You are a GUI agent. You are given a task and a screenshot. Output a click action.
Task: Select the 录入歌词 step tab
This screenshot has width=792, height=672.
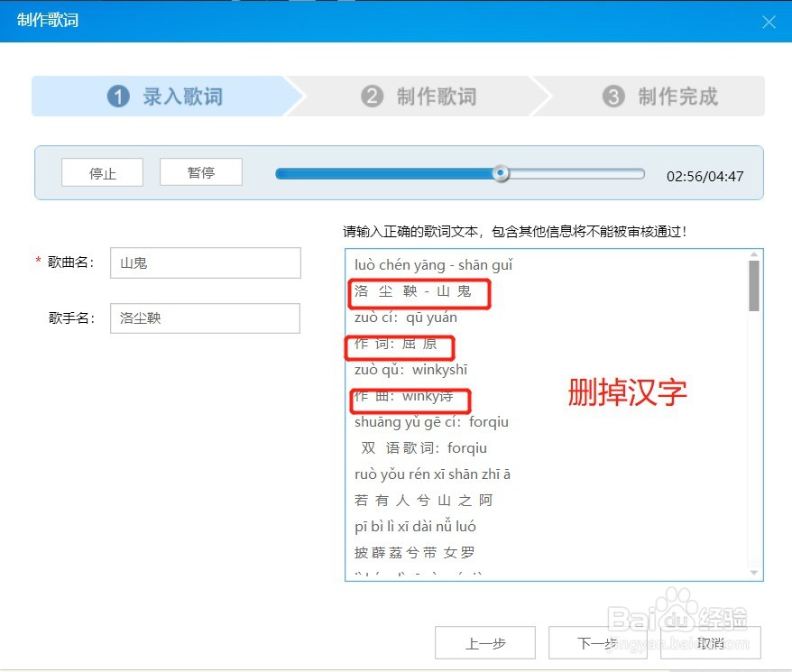point(162,96)
